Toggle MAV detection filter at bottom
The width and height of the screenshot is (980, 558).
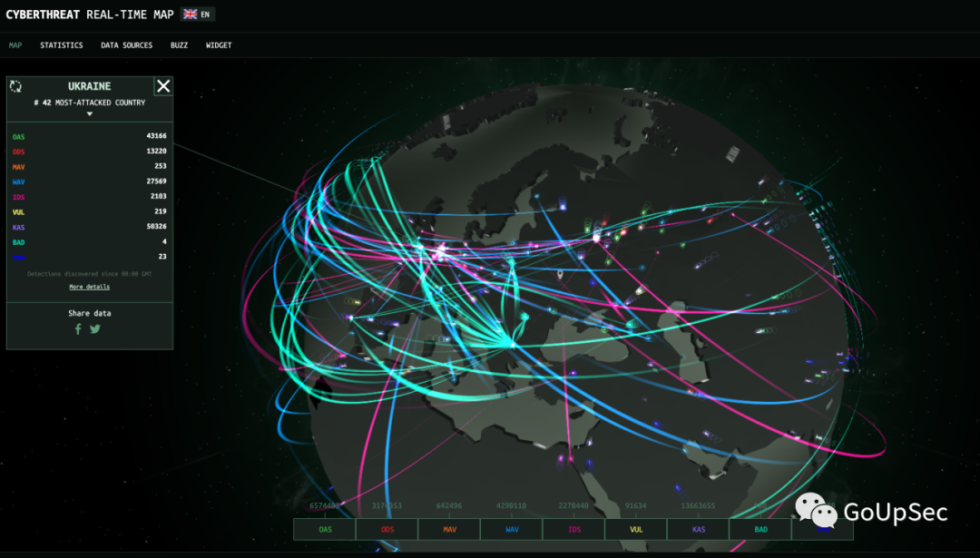[449, 529]
